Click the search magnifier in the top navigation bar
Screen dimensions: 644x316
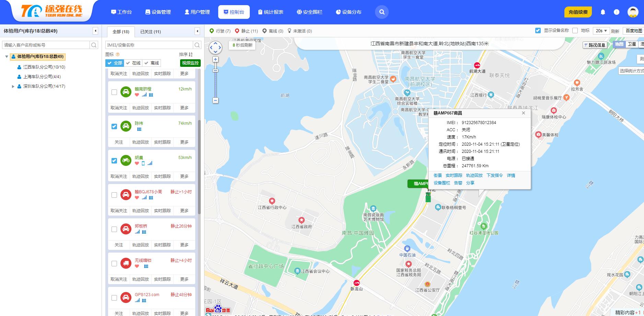(382, 12)
